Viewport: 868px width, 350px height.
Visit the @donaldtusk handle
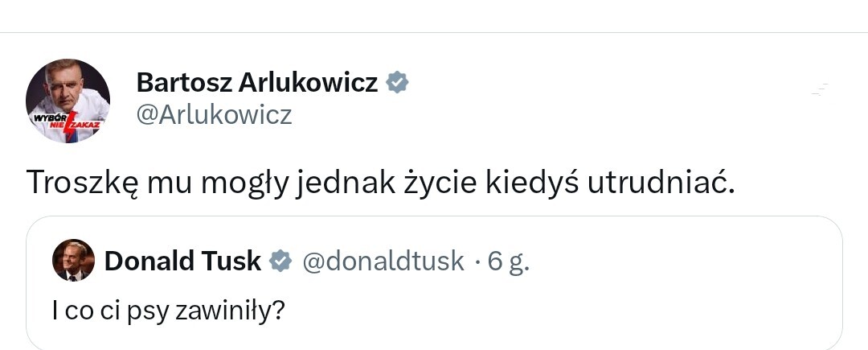(x=383, y=261)
